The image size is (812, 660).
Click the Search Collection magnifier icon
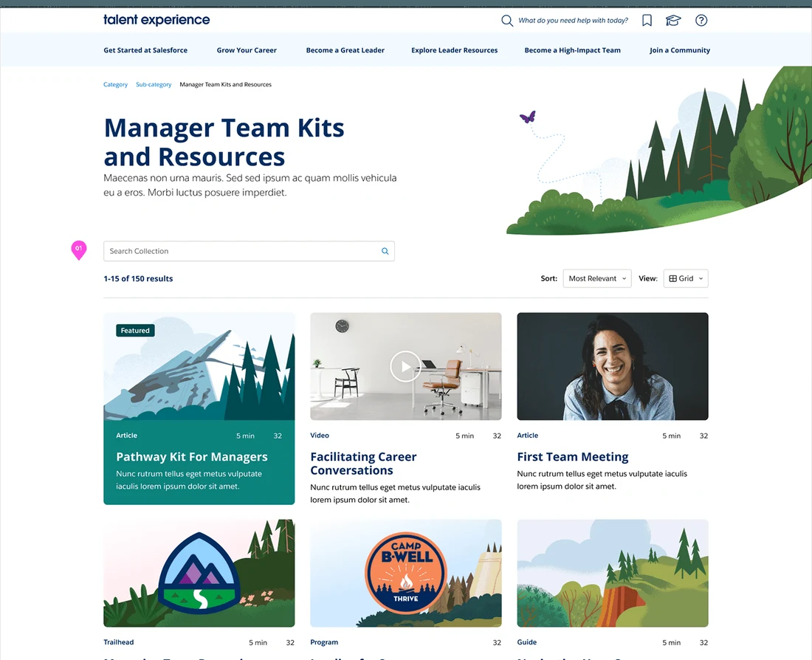click(385, 251)
